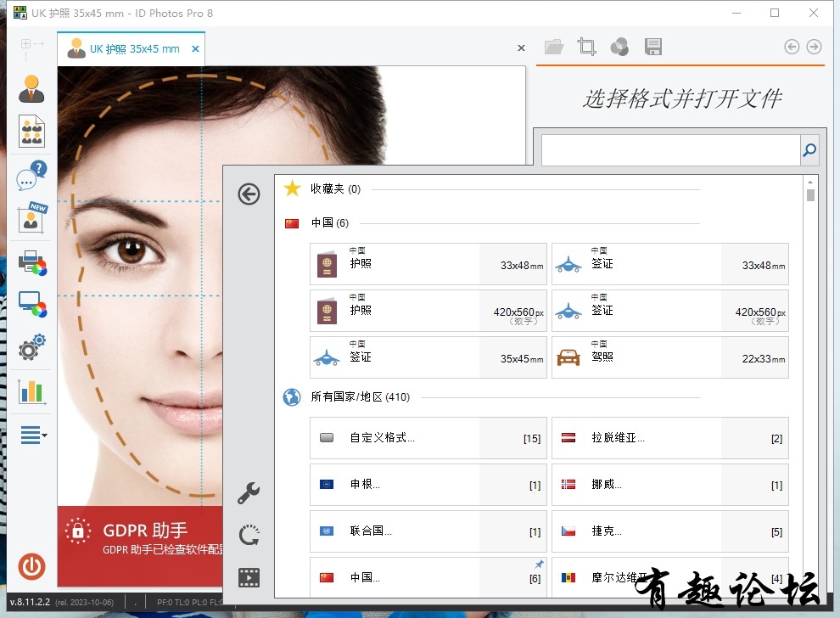
Task: Expand the 自定义格式... entry
Action: click(x=428, y=438)
